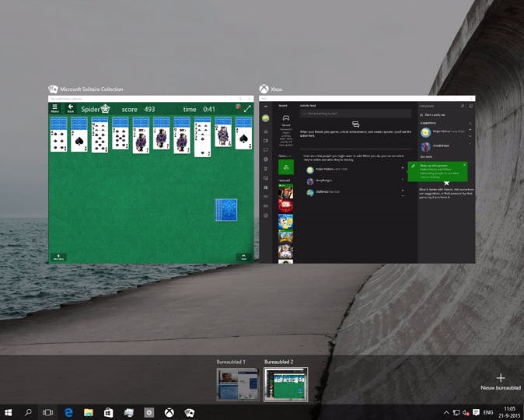The height and width of the screenshot is (420, 524).
Task: Toggle the Task View taskbar button
Action: pos(47,412)
